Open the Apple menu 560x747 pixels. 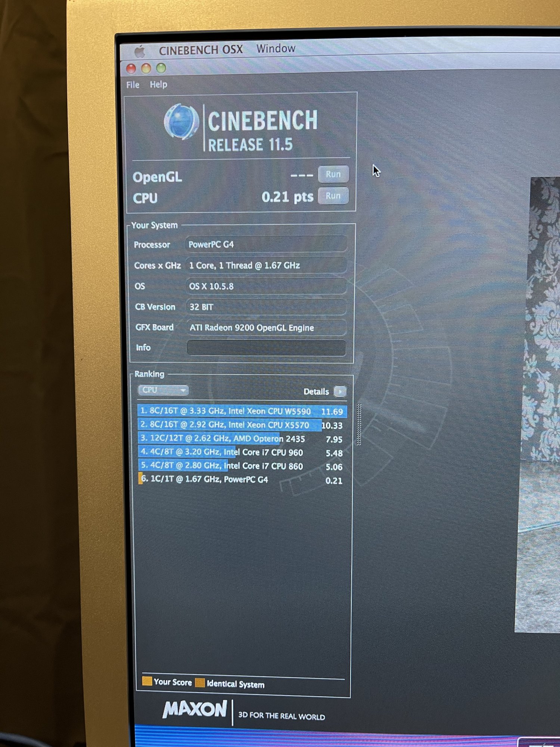[x=139, y=51]
